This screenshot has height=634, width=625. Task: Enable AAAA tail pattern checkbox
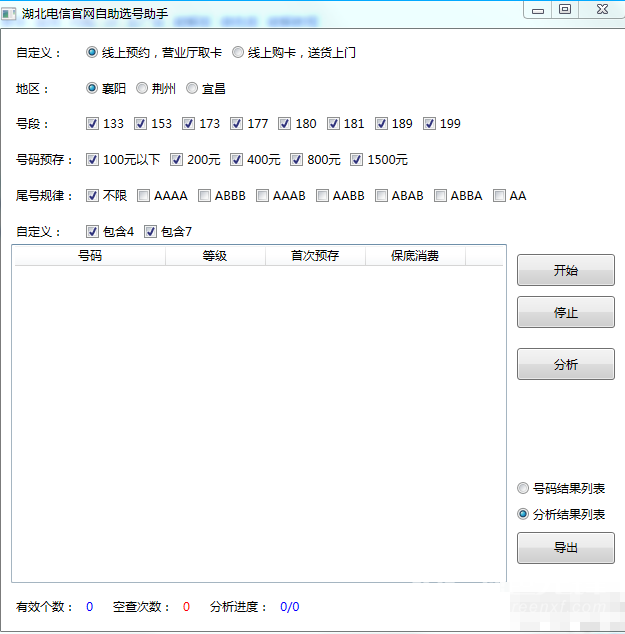point(143,196)
